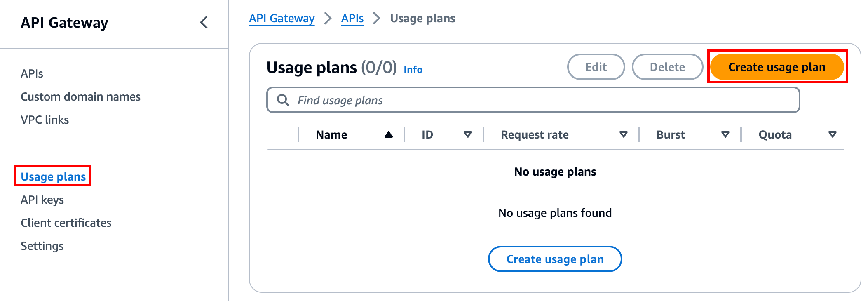Sort by Name ascending arrow
Viewport: 868px width, 301px height.
point(388,134)
